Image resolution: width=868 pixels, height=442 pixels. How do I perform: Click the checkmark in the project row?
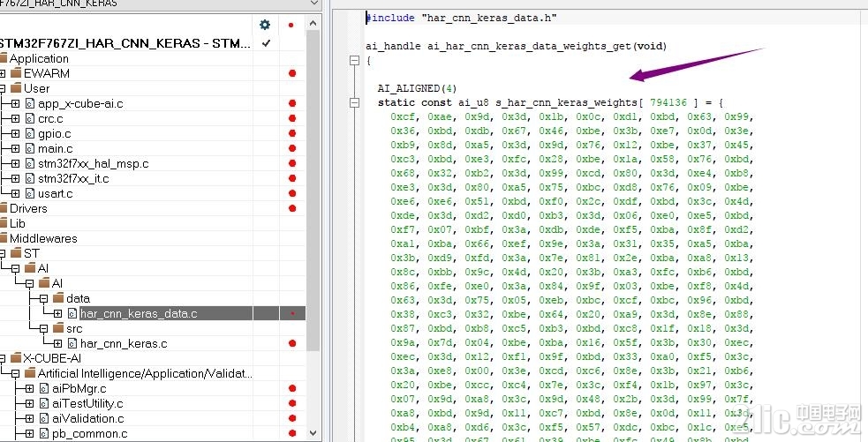click(267, 43)
